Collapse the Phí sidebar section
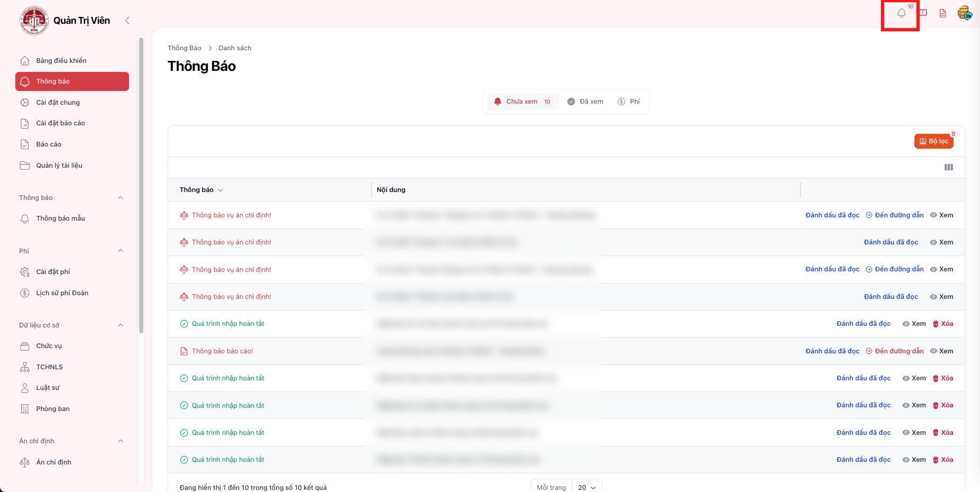Viewport: 980px width, 492px height. click(121, 251)
